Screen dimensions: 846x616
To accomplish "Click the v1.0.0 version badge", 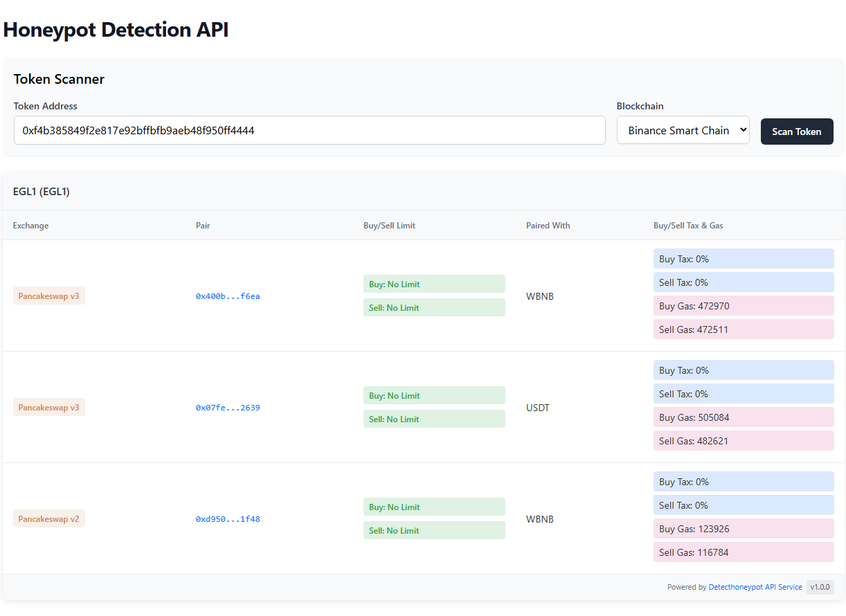I will [820, 587].
